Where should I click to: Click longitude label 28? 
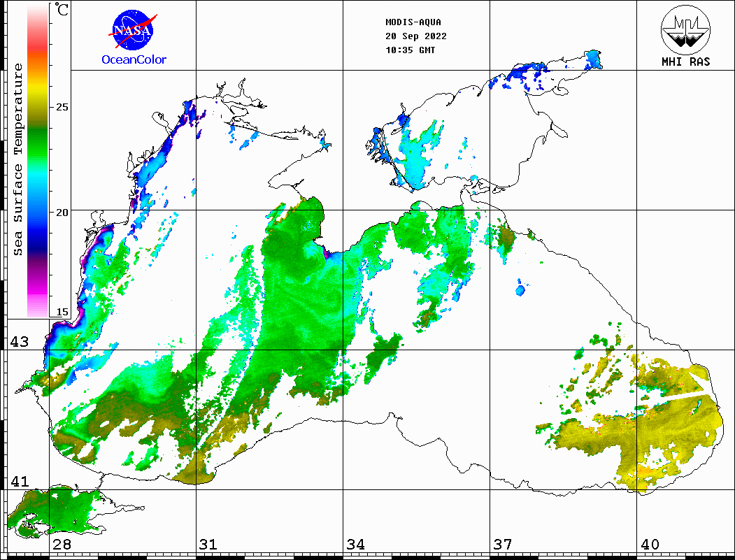tap(62, 544)
